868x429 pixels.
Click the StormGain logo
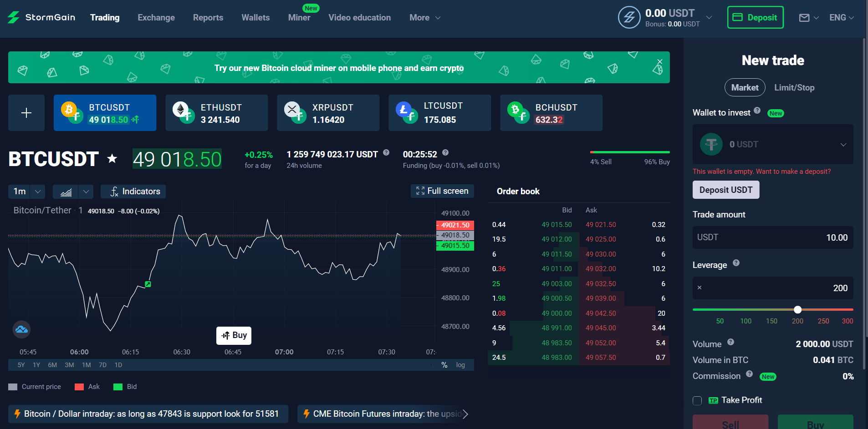[x=41, y=17]
